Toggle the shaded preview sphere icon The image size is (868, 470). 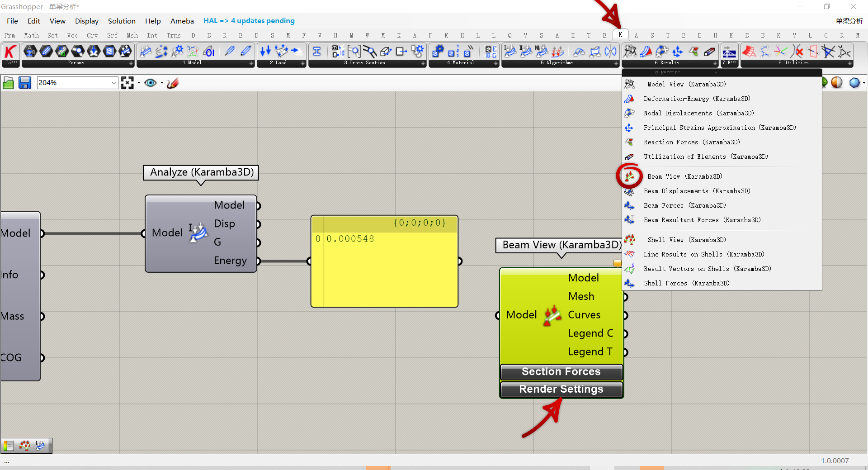coord(837,82)
